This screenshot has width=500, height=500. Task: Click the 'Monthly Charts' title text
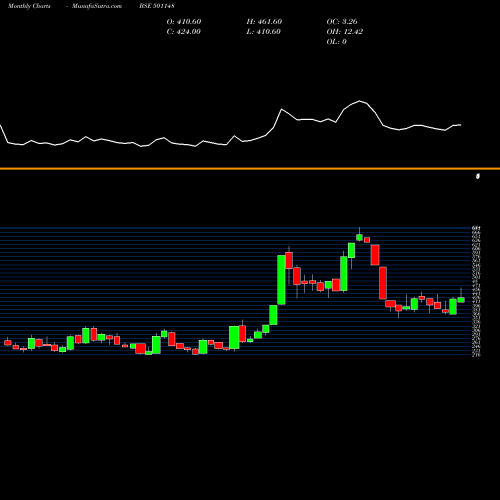coord(29,6)
